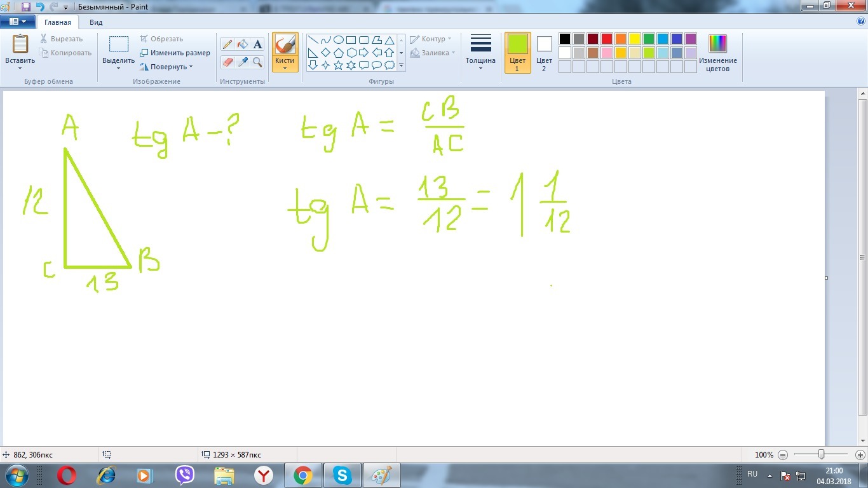Choose the Up arrow shape

(390, 53)
